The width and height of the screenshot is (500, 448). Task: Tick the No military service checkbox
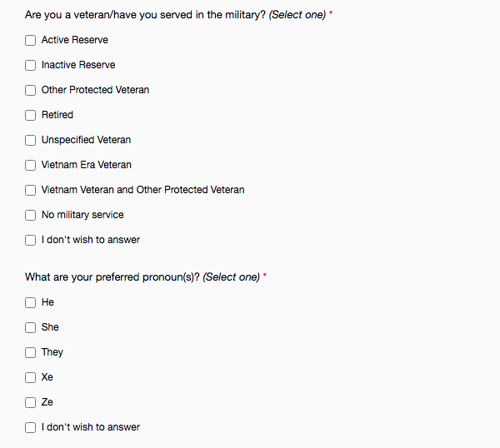[30, 215]
